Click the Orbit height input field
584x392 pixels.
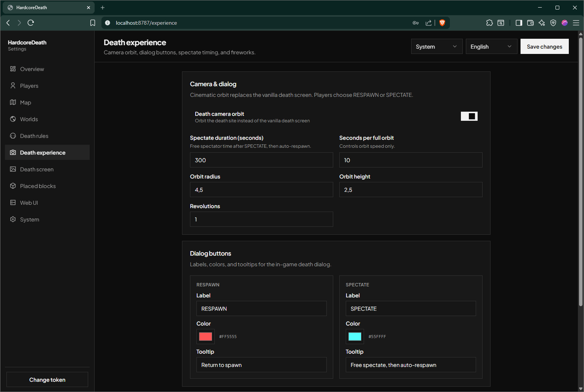tap(411, 190)
